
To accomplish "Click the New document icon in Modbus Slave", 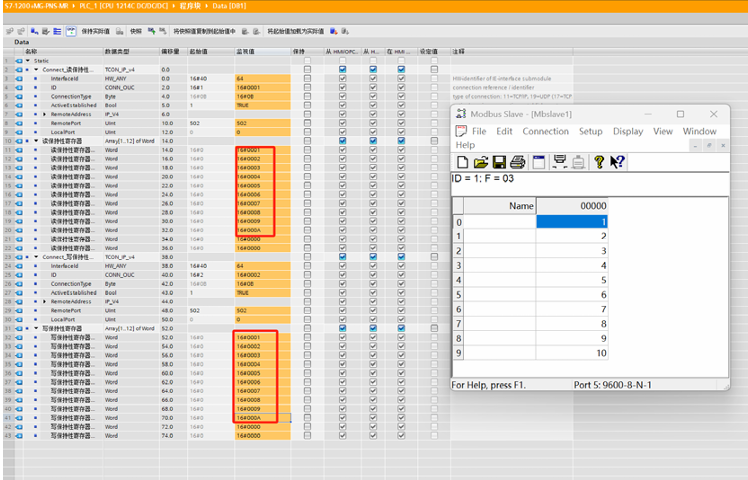I will (x=462, y=162).
